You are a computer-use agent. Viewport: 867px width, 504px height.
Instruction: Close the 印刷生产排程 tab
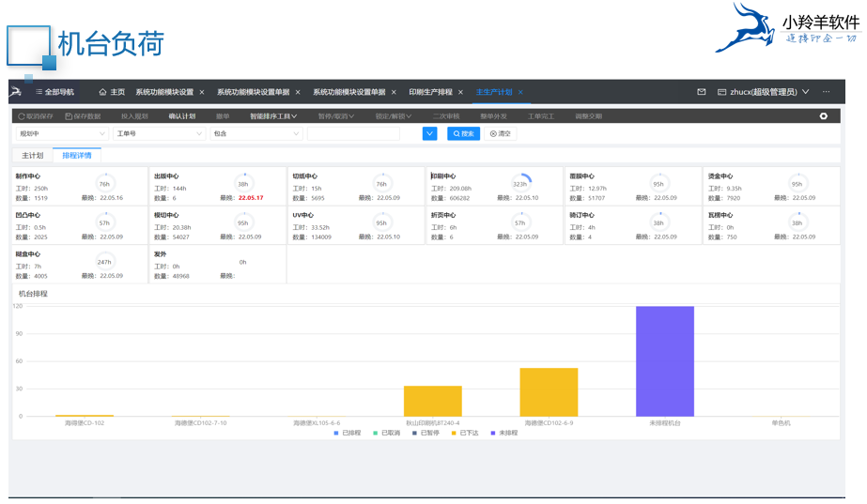[x=460, y=92]
